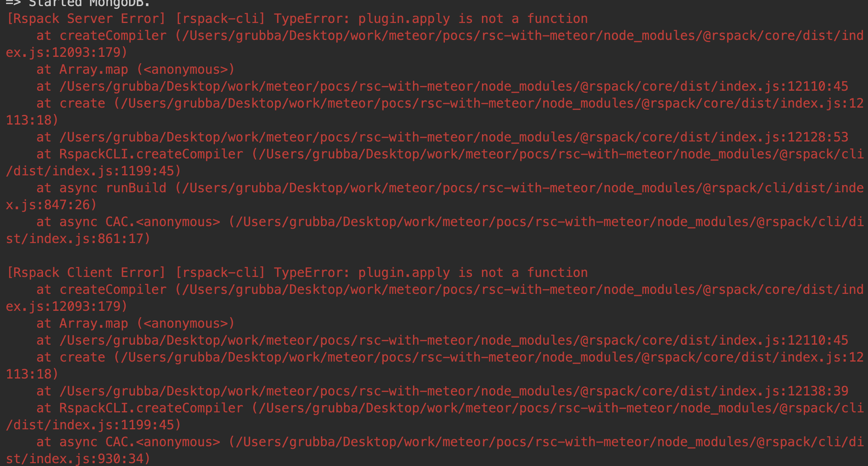Click "RspackCLI.createCompiler" in the Client Error trace

pos(151,408)
